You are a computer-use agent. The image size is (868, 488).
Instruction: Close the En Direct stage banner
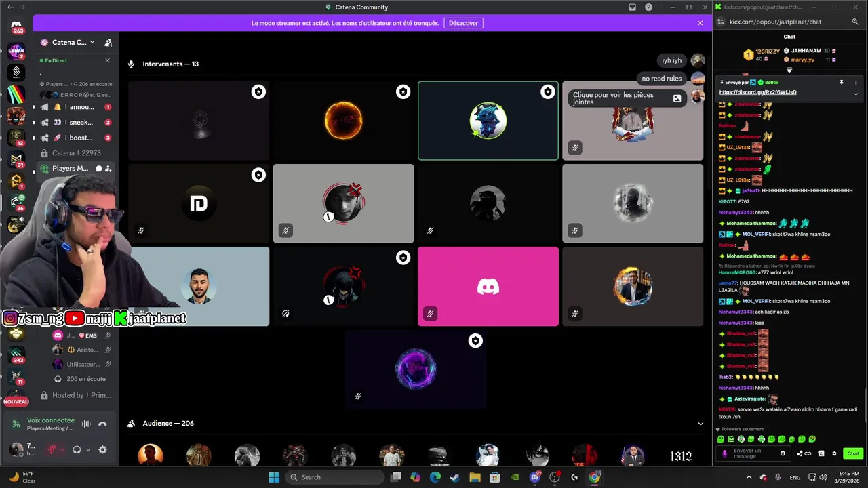coord(107,60)
